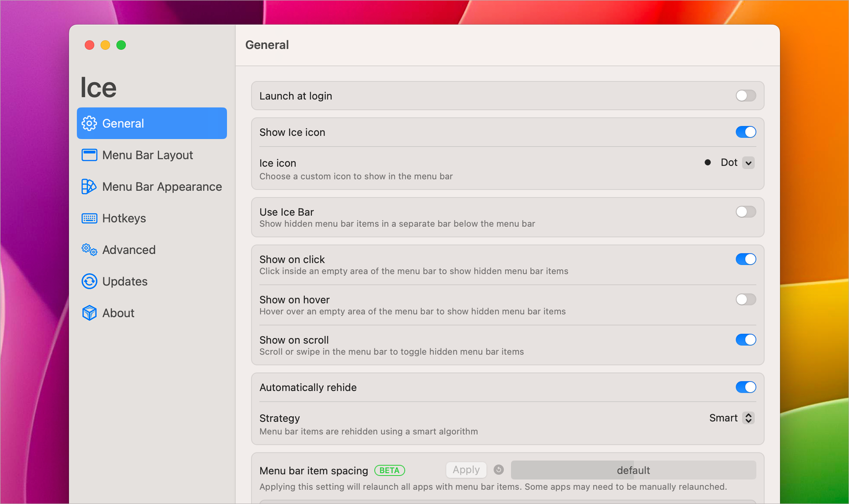Enable the Use Ice Bar toggle
The image size is (849, 504).
[x=746, y=212]
